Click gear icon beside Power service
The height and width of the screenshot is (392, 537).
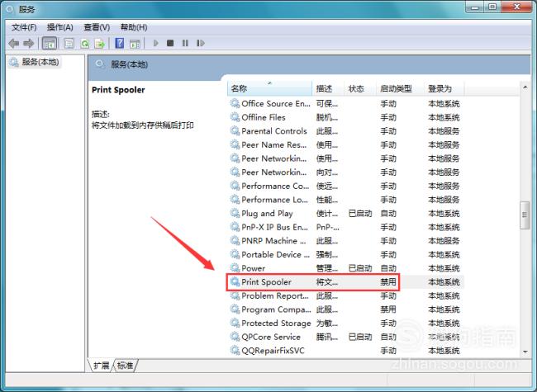(235, 268)
